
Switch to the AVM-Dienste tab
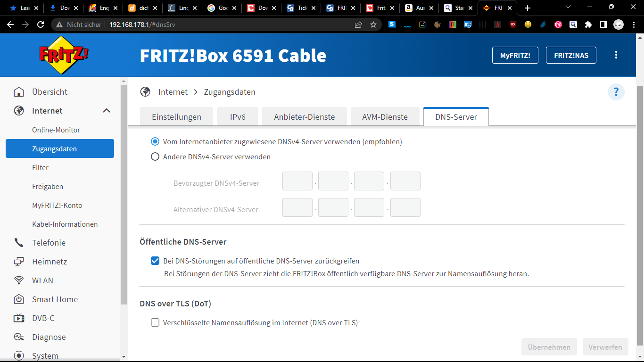point(385,117)
